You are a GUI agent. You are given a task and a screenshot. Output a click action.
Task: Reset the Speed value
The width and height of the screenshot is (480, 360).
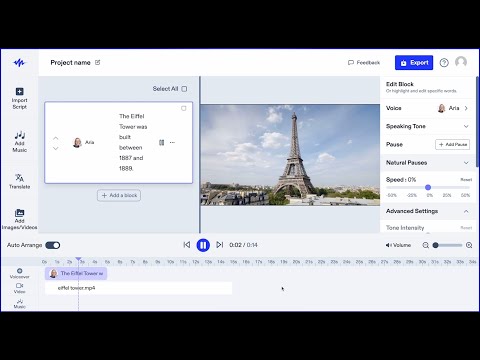pos(466,180)
